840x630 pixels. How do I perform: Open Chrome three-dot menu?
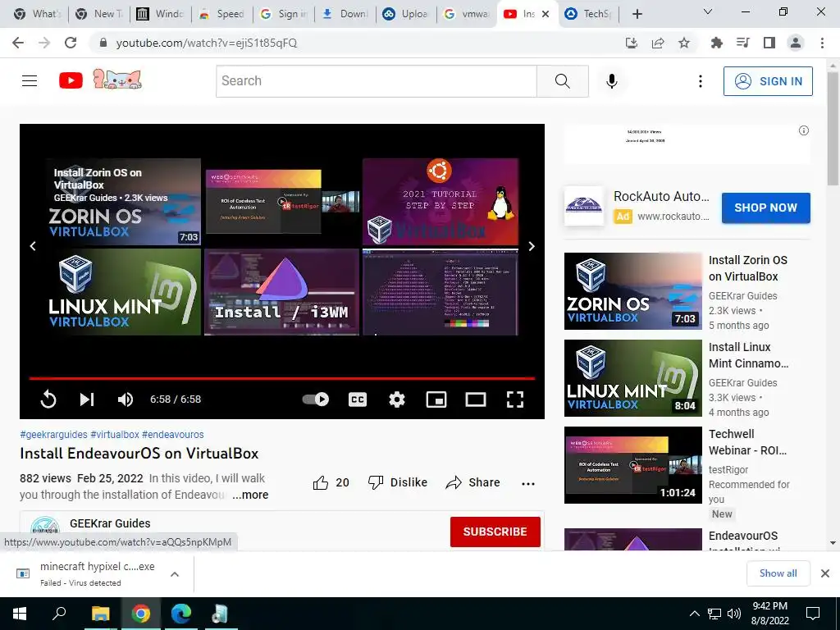tap(822, 43)
